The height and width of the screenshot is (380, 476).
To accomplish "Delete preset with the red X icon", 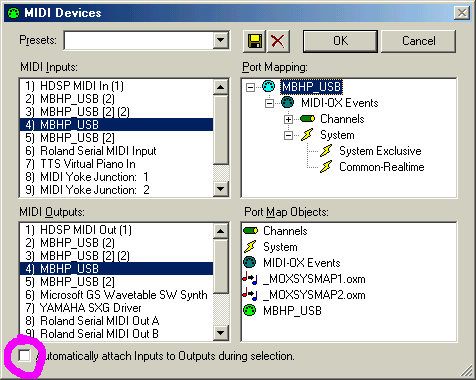I will (278, 41).
